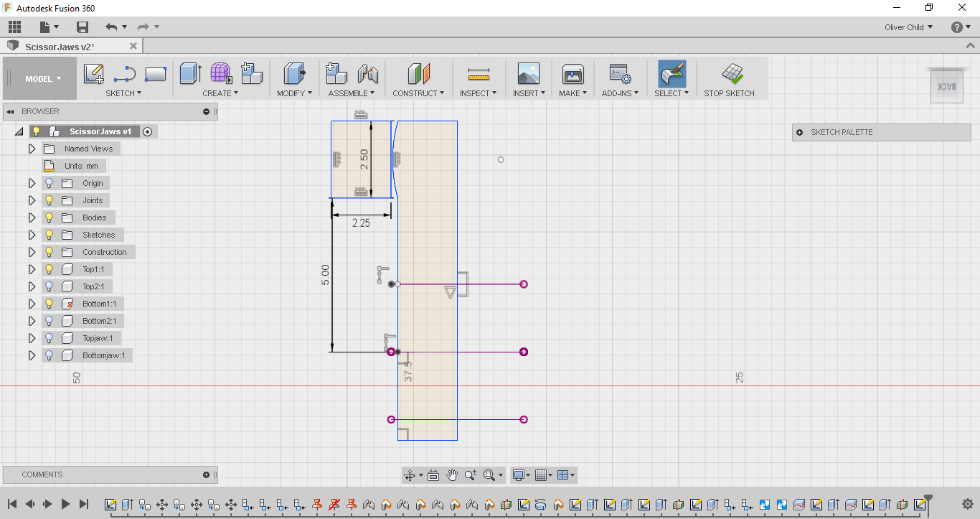The height and width of the screenshot is (519, 980).
Task: Open the CREATE menu
Action: point(220,93)
